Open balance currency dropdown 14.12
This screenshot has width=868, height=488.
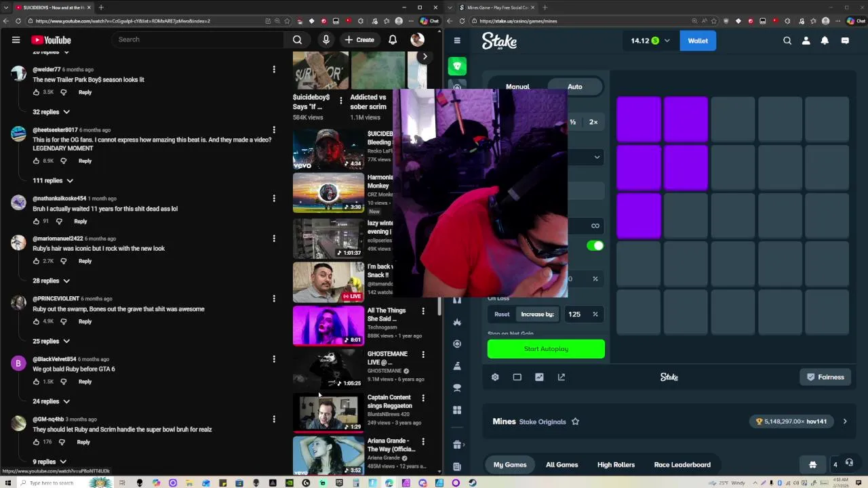pos(650,41)
